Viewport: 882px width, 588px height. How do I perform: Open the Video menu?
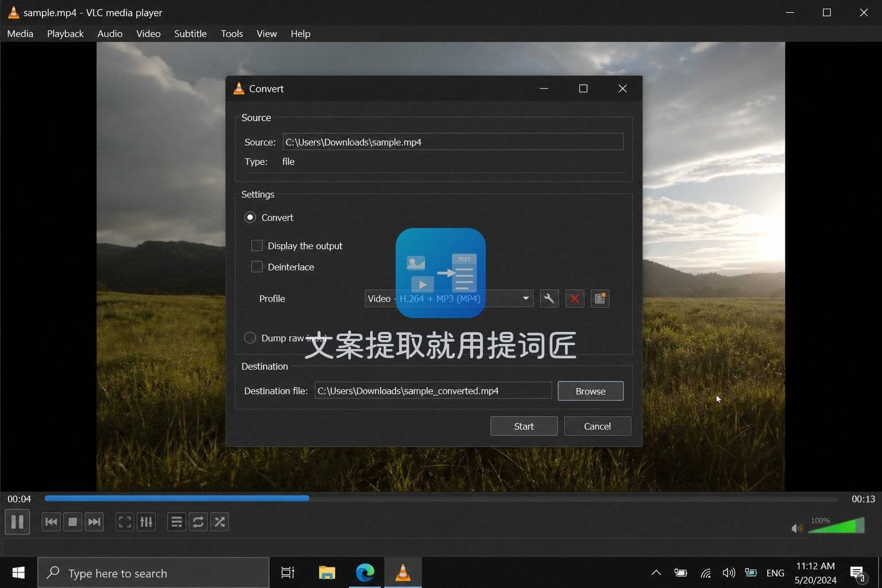[x=148, y=34]
